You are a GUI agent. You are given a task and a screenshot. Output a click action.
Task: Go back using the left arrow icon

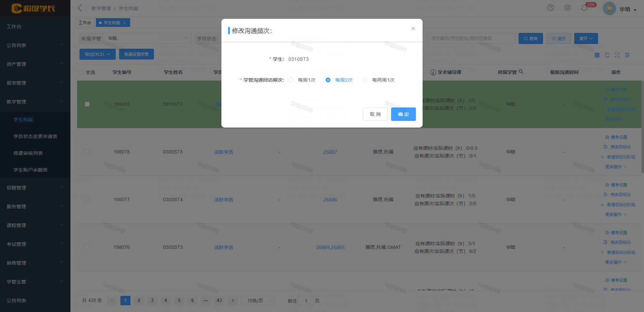coord(79,7)
